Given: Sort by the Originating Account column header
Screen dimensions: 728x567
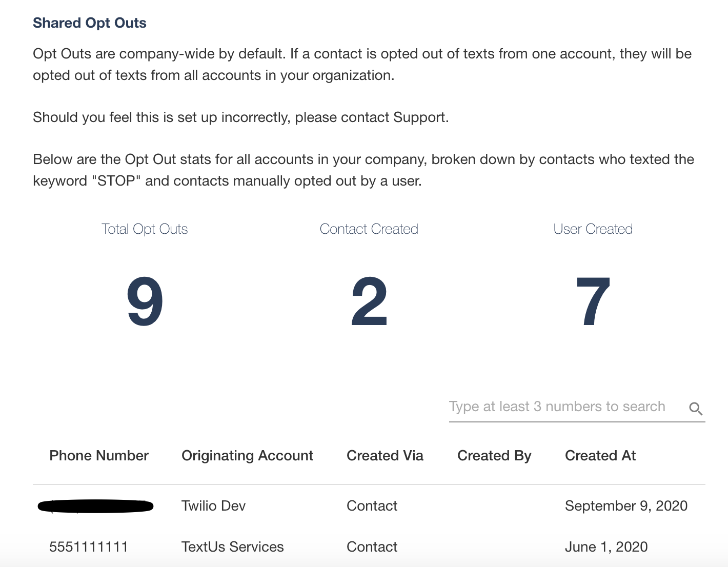Looking at the screenshot, I should (x=247, y=455).
